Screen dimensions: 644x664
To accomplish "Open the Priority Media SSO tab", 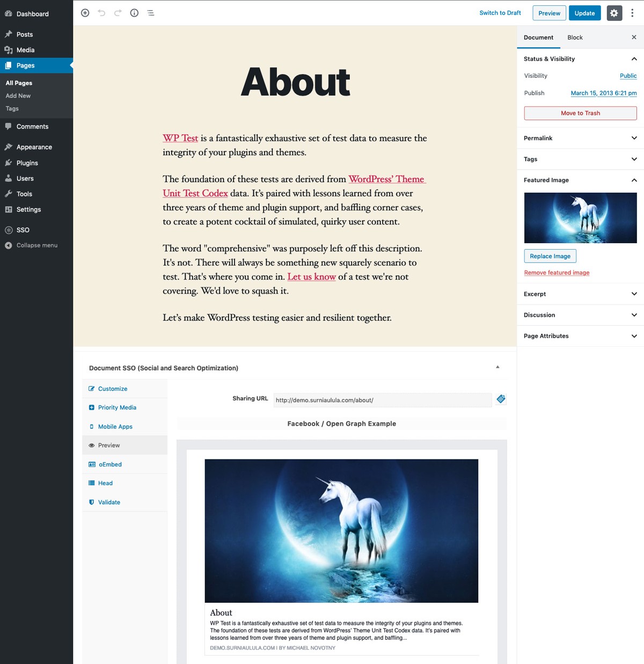I will pyautogui.click(x=125, y=407).
